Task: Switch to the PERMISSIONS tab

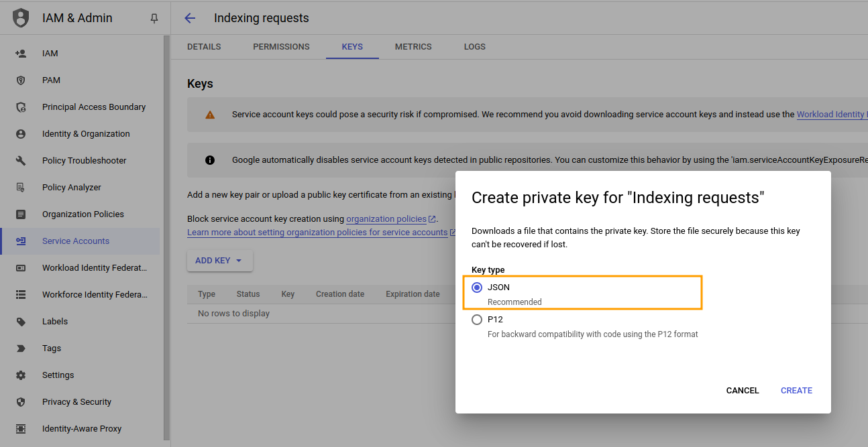Action: (x=281, y=47)
